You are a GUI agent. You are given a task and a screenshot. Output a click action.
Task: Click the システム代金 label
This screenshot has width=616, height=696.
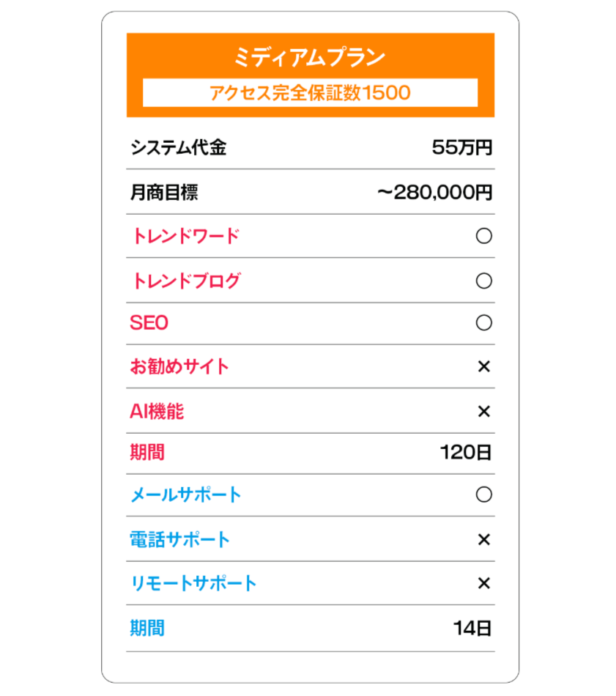pyautogui.click(x=179, y=147)
